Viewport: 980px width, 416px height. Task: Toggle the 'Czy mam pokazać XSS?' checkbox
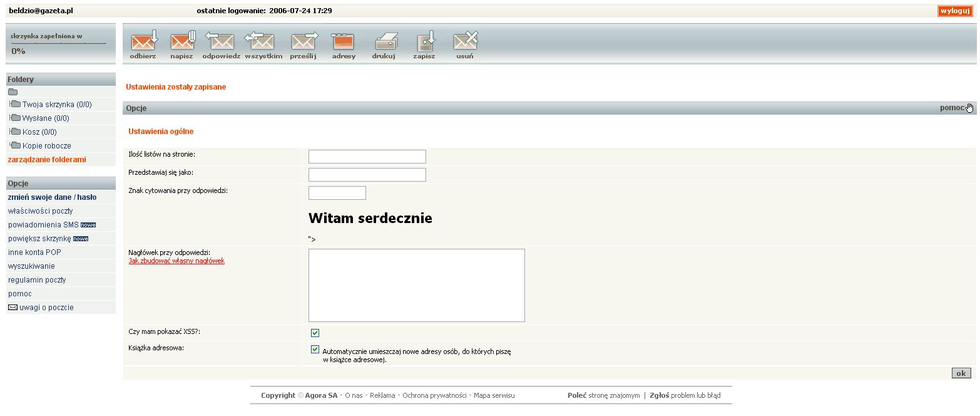315,333
